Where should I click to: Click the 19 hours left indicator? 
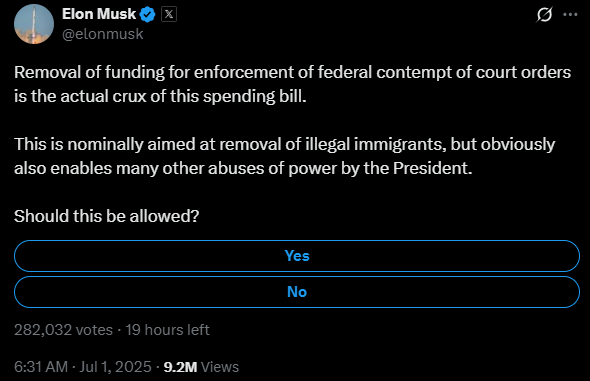(x=167, y=330)
